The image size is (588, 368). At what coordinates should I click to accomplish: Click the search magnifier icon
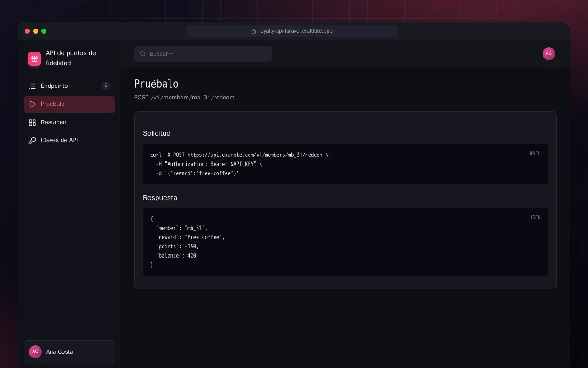tap(143, 54)
